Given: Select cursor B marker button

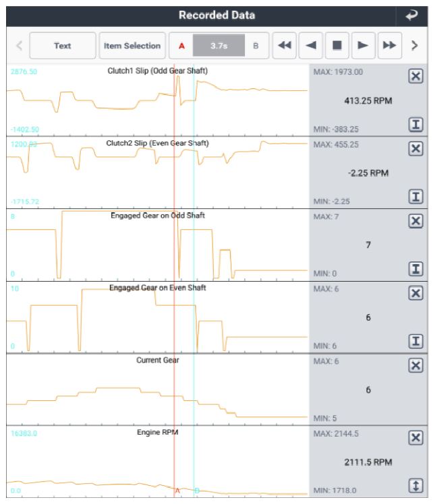Looking at the screenshot, I should point(256,46).
